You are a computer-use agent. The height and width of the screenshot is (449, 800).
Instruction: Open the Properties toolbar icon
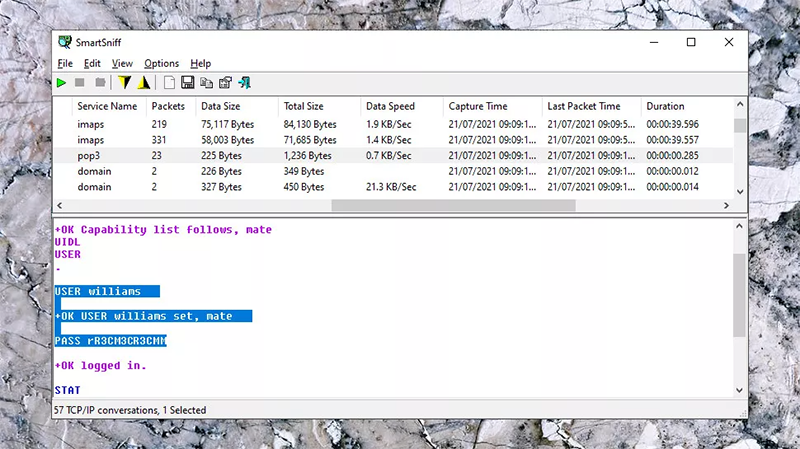(x=225, y=83)
